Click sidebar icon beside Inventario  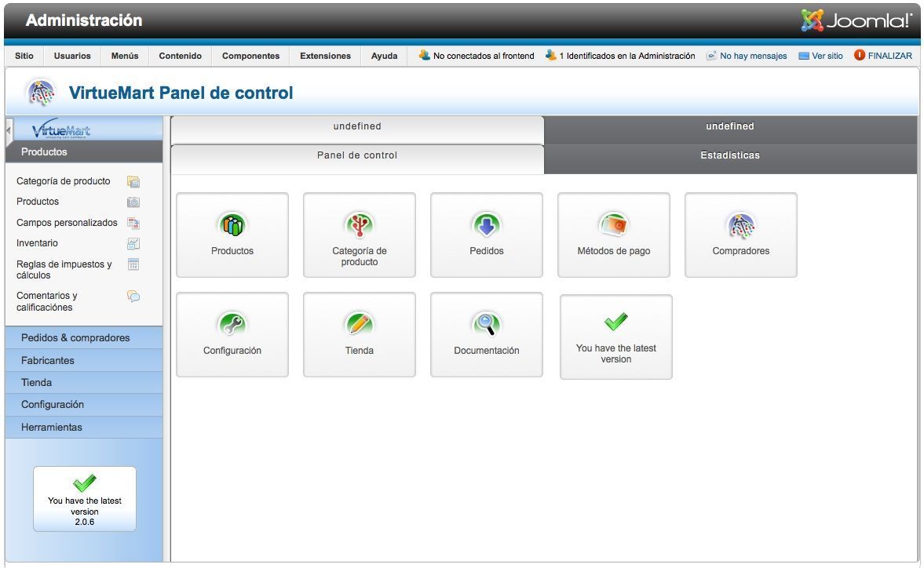[x=133, y=244]
